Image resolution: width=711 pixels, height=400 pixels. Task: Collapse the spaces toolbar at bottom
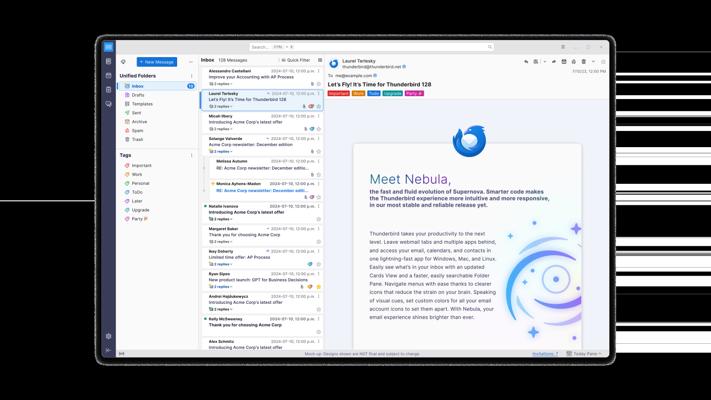(108, 350)
